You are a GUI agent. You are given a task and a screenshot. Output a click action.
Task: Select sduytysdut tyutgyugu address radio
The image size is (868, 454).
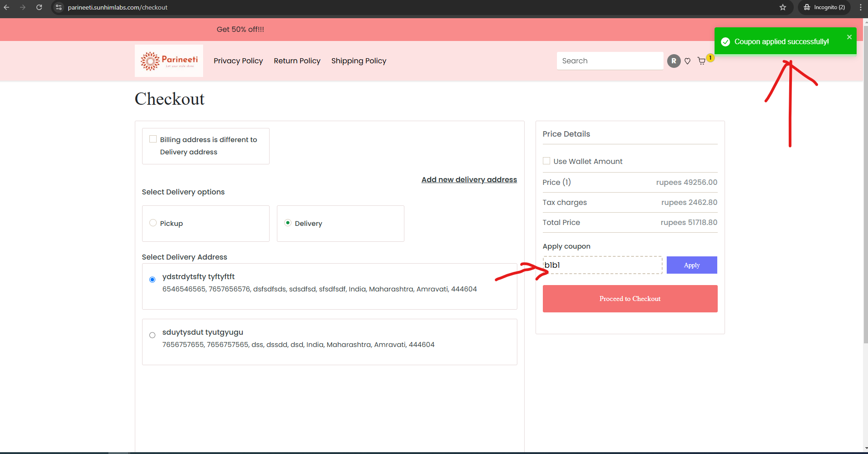tap(153, 335)
